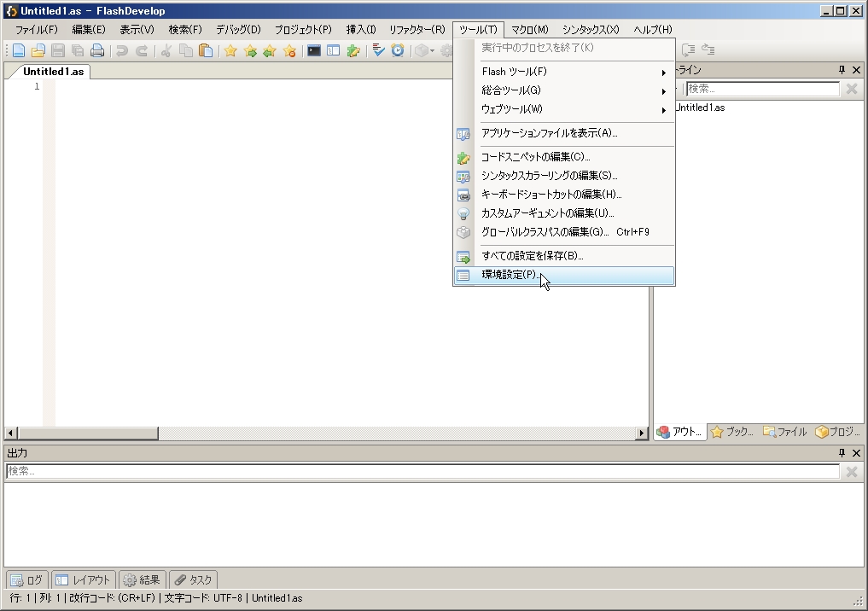
Task: Select 環境設定(P) in Tools menu
Action: pyautogui.click(x=564, y=275)
